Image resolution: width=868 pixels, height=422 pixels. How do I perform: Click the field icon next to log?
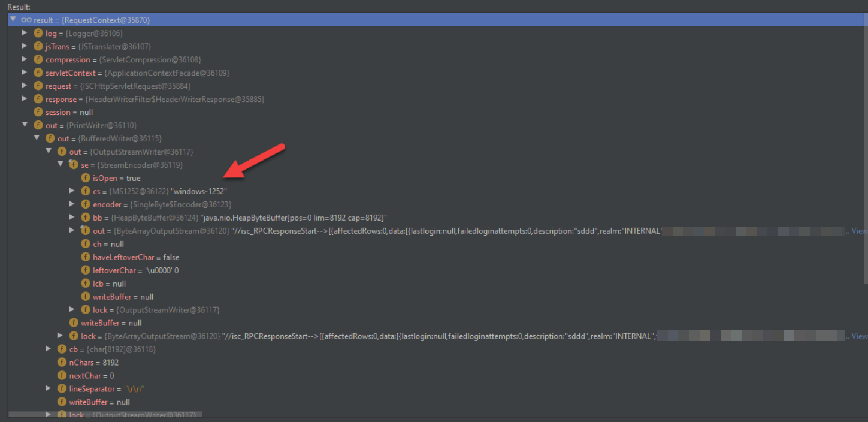[38, 34]
